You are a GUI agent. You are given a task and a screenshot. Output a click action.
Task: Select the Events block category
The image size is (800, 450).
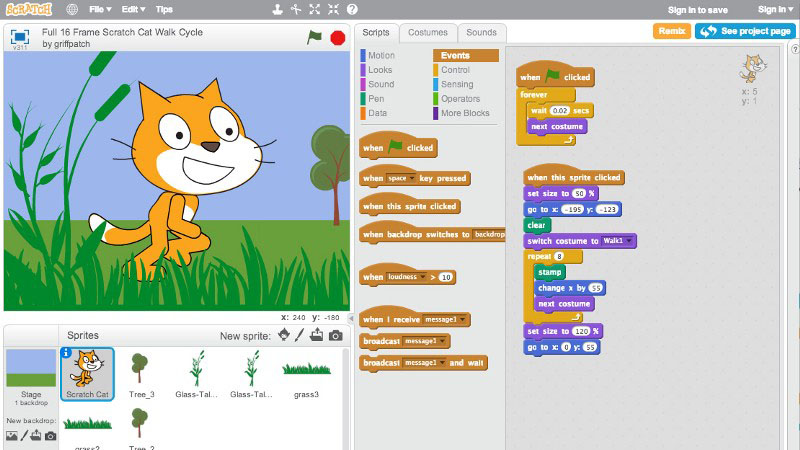click(x=466, y=55)
